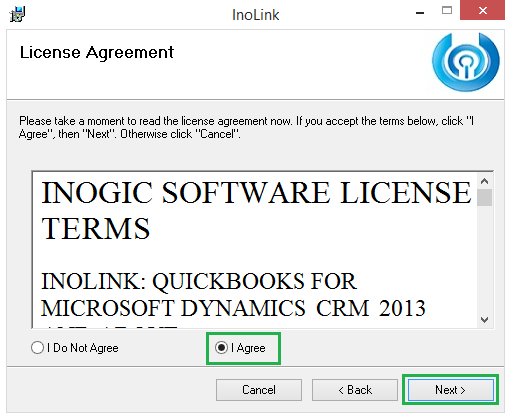The height and width of the screenshot is (417, 511).
Task: Minimize the InoLink setup window
Action: [x=420, y=13]
